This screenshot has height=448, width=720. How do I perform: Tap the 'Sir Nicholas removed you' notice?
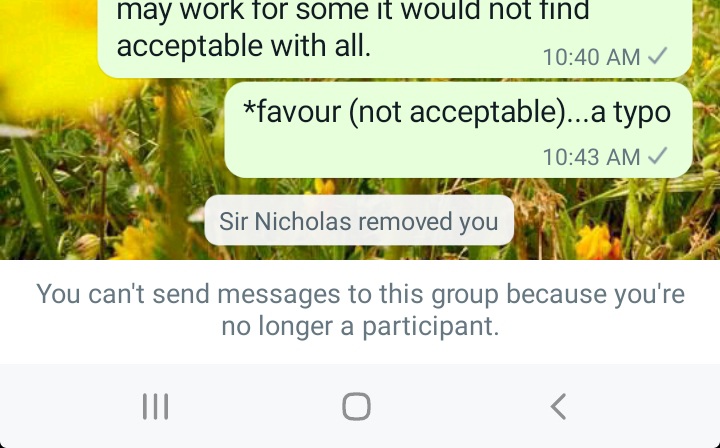(359, 220)
